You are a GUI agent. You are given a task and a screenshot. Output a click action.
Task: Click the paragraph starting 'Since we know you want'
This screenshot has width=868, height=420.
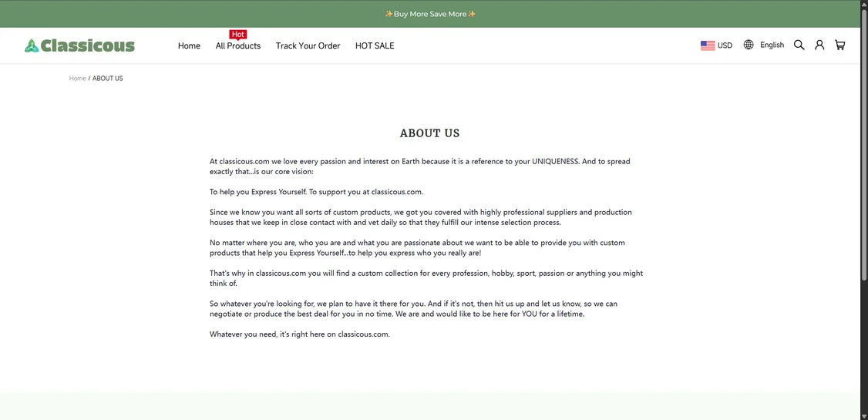coord(421,217)
